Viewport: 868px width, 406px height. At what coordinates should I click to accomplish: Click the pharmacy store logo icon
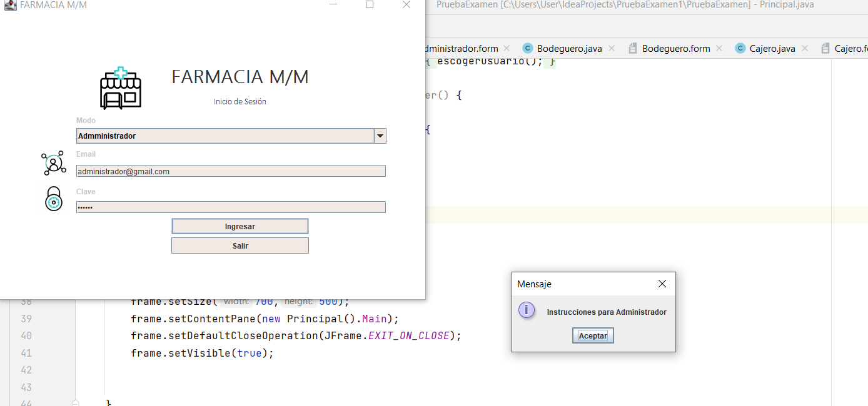click(x=121, y=89)
